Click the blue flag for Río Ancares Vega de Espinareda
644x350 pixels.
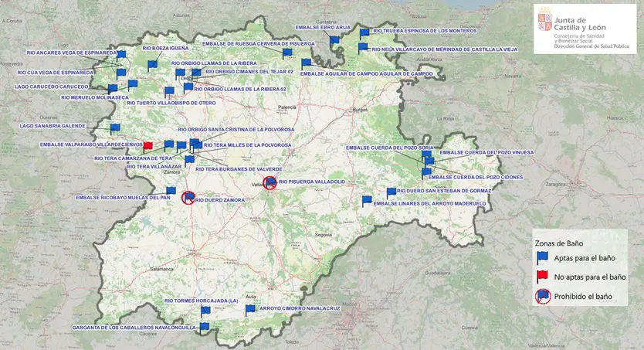pos(120,55)
